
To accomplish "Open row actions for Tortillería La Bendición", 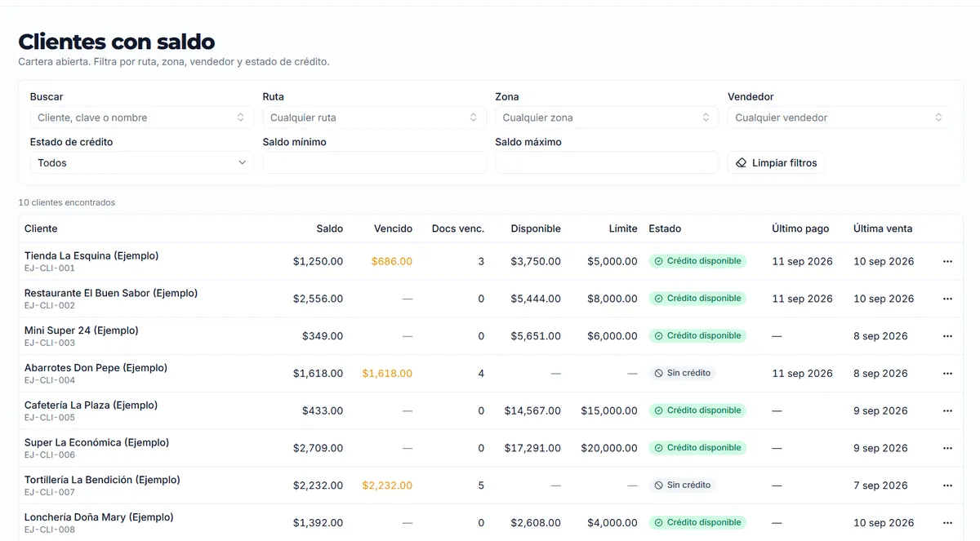I will [947, 486].
